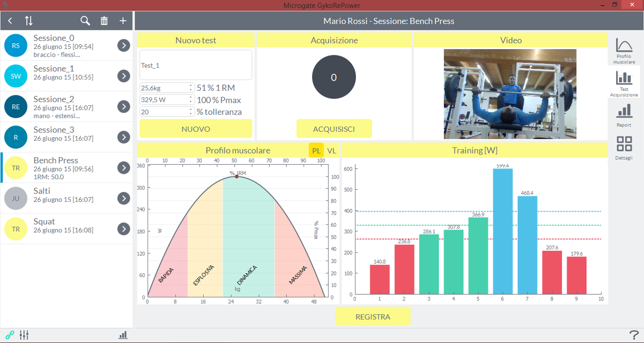Click the back arrow in session toolbar
The height and width of the screenshot is (343, 644).
pos(10,21)
